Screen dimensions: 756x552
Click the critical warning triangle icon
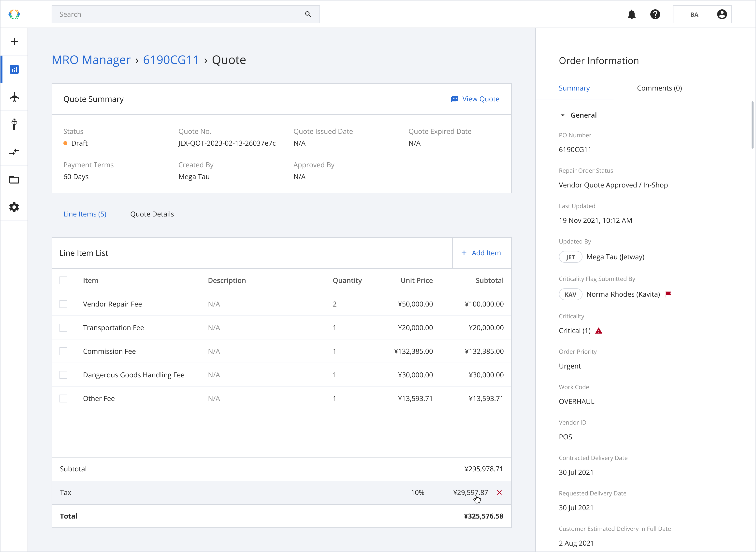[x=598, y=331]
